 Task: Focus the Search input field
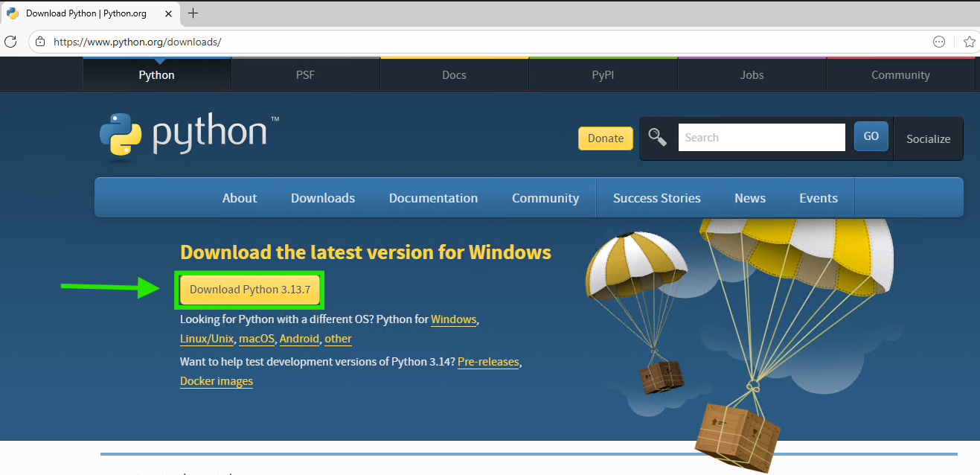[x=760, y=138]
